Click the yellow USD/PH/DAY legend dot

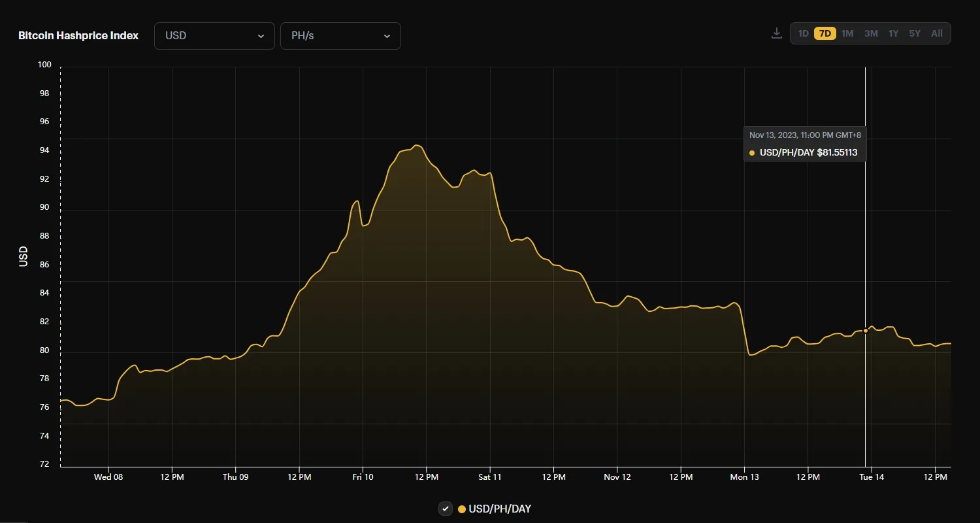[462, 509]
